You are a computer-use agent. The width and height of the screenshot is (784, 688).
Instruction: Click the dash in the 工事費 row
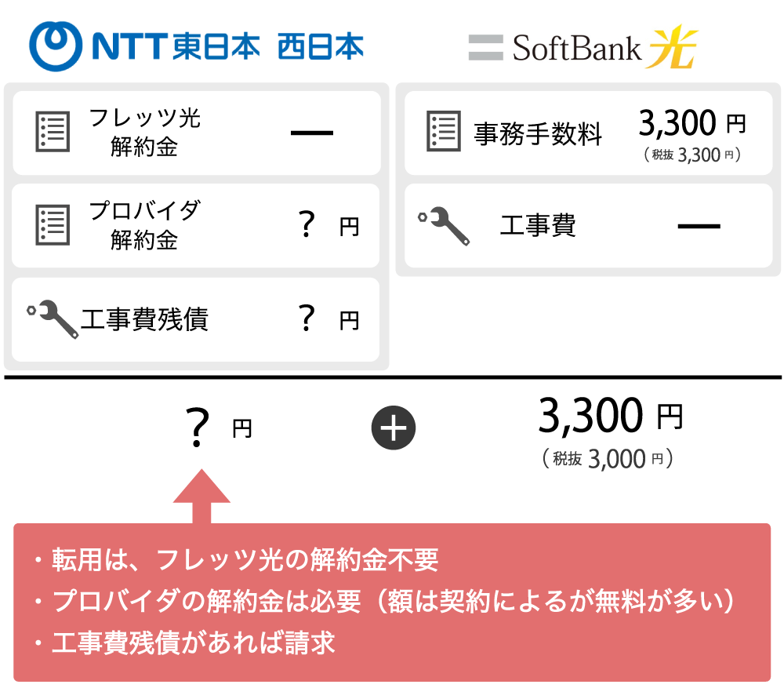coord(699,226)
